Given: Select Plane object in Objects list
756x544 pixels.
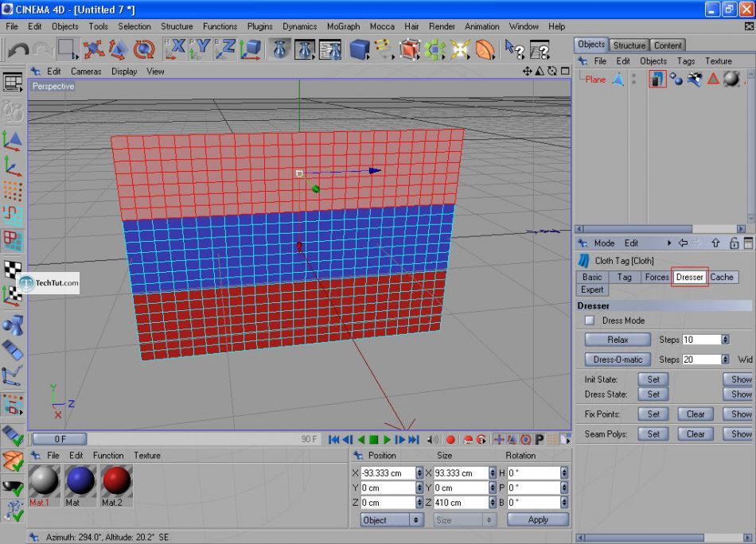Looking at the screenshot, I should click(x=595, y=80).
